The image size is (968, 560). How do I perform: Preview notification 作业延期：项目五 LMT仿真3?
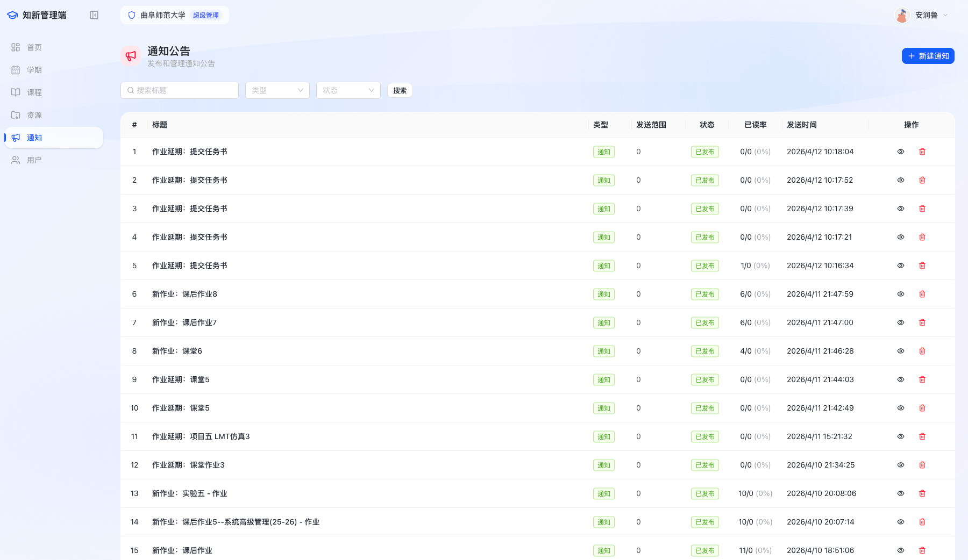(901, 436)
